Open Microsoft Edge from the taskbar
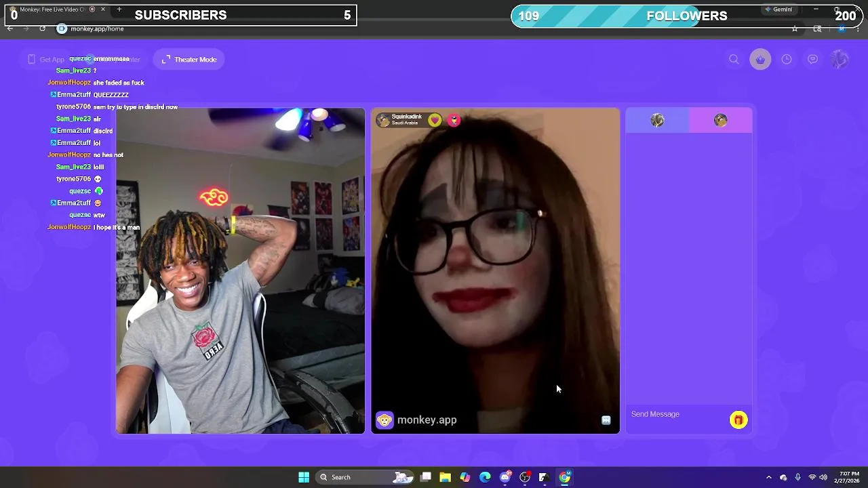Screen dimensions: 868x488 [x=485, y=477]
